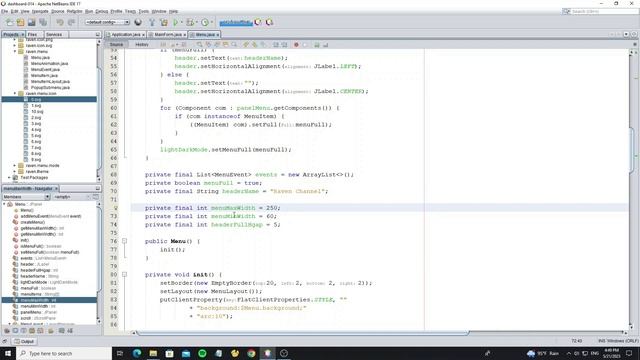
Task: Select PopupSubmenu.java in Projects tree
Action: 50,87
